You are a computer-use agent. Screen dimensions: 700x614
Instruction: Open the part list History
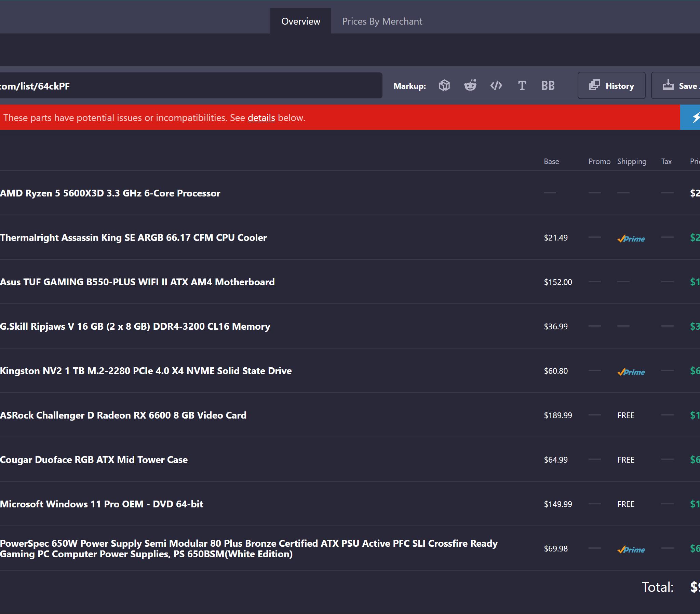point(611,86)
